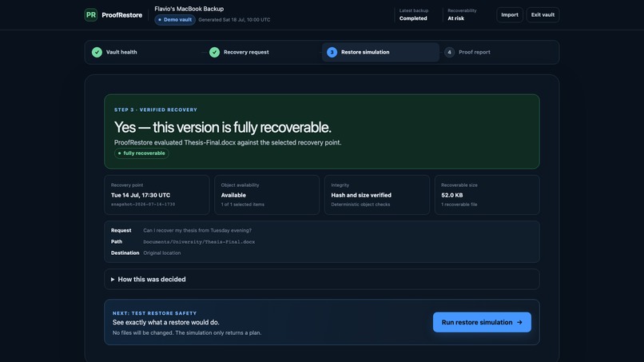Click the Hash and size verified value
The height and width of the screenshot is (362, 644).
361,195
